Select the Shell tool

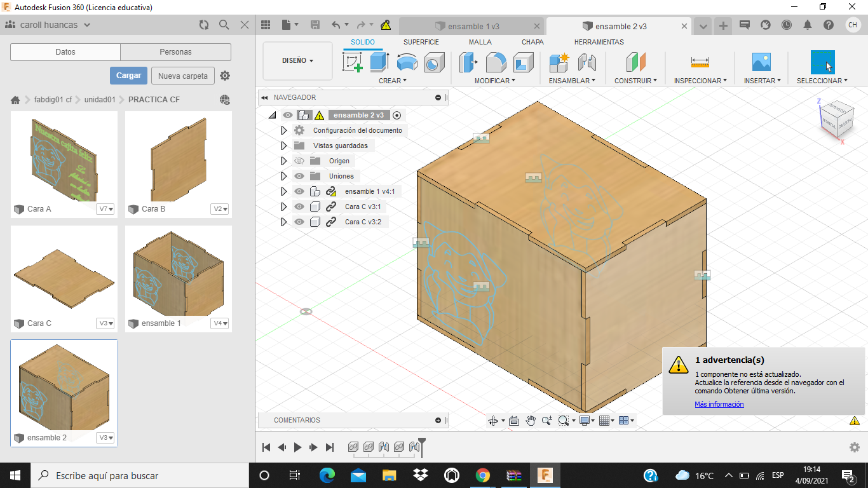click(x=524, y=62)
